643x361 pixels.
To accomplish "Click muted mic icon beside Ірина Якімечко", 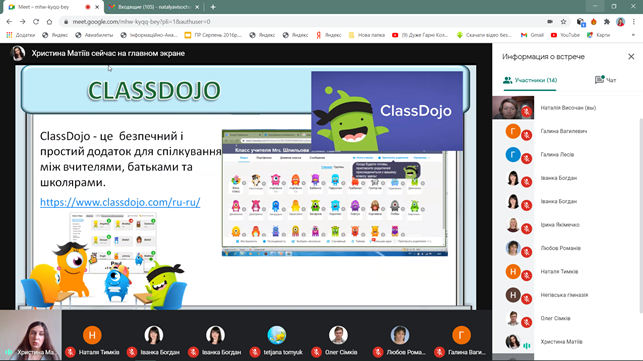I will 527,229.
